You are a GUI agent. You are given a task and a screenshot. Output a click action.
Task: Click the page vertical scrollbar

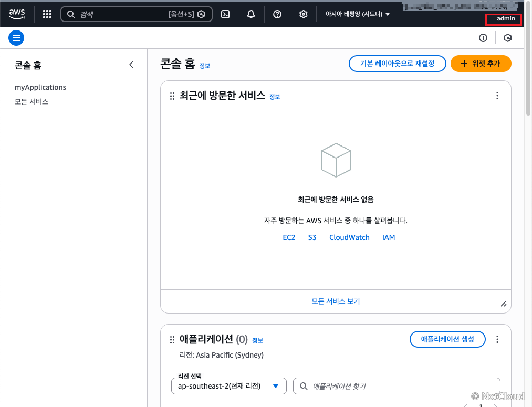tap(528, 58)
